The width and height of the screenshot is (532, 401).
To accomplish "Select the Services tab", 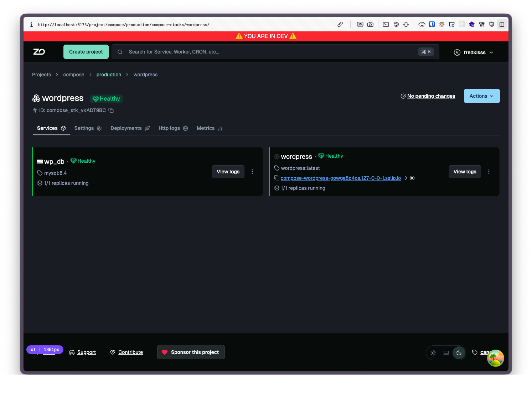I will pyautogui.click(x=51, y=128).
